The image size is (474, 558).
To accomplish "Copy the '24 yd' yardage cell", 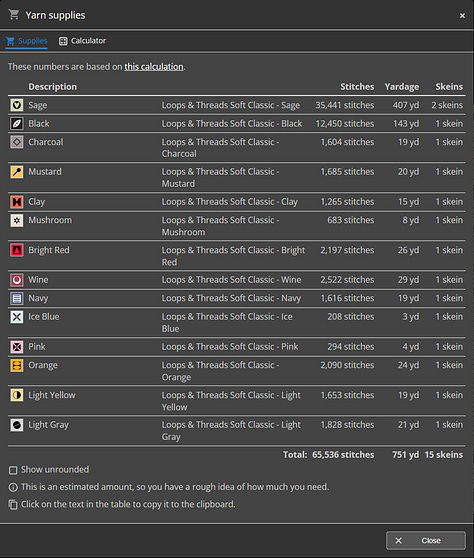I will (x=408, y=365).
